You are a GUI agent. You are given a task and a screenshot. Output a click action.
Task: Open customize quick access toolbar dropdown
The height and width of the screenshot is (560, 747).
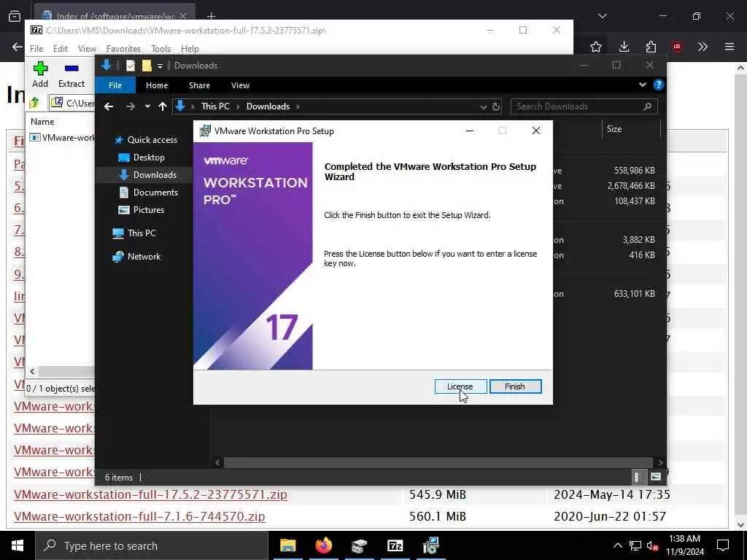point(160,66)
